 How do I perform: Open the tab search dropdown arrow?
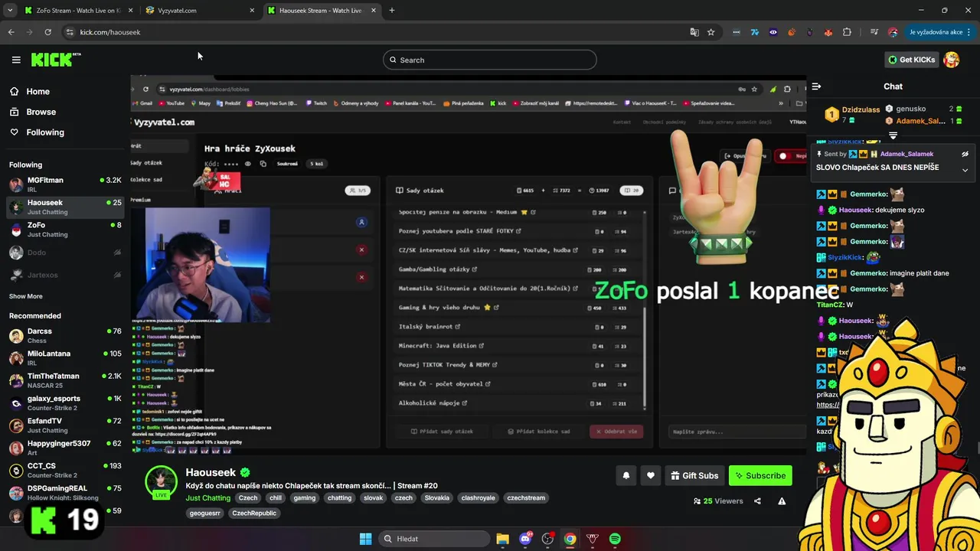(x=10, y=11)
